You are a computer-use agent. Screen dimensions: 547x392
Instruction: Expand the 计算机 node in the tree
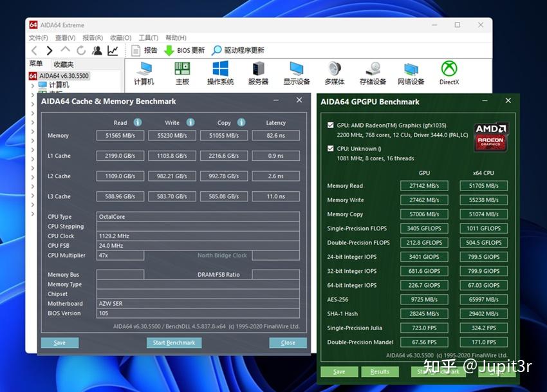click(x=32, y=85)
